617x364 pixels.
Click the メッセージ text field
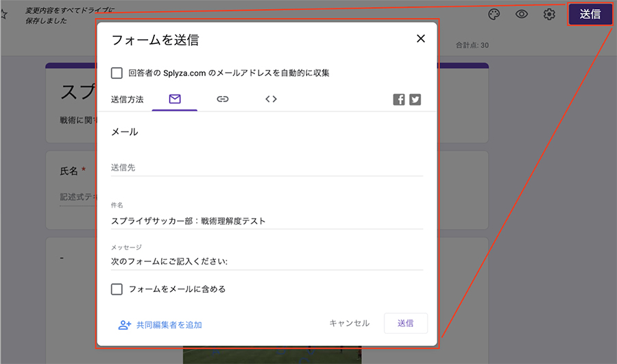pos(267,261)
